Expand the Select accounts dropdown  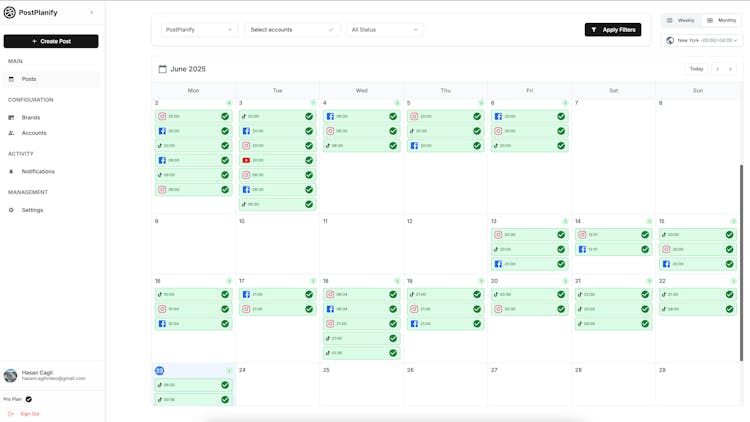(292, 30)
